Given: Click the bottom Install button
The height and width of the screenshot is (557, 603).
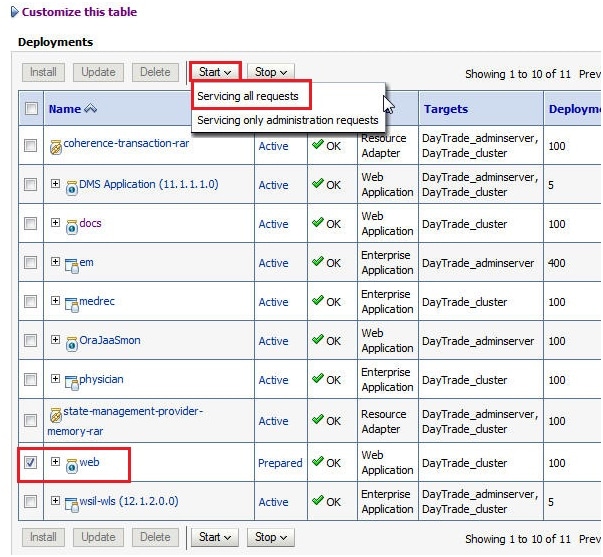Looking at the screenshot, I should pyautogui.click(x=43, y=537).
